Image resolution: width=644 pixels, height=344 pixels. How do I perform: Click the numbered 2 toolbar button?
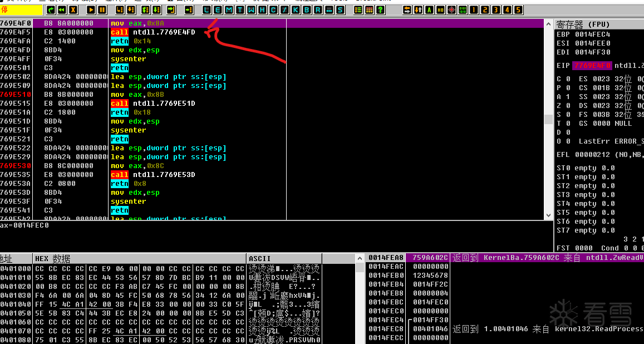(x=485, y=9)
